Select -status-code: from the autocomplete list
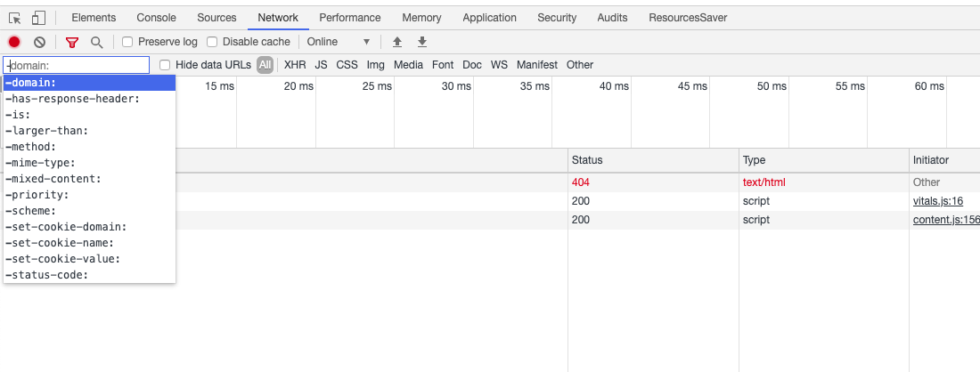 tap(47, 275)
